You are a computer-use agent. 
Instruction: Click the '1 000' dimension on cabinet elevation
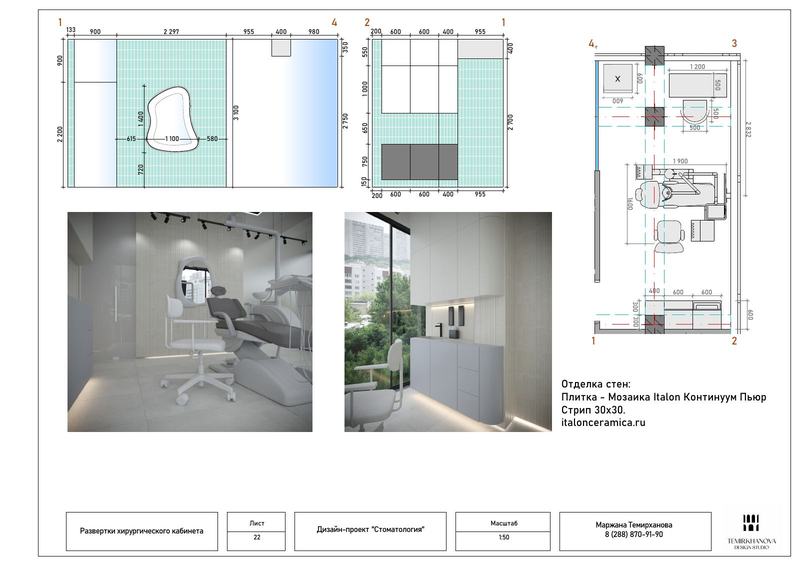[x=364, y=89]
